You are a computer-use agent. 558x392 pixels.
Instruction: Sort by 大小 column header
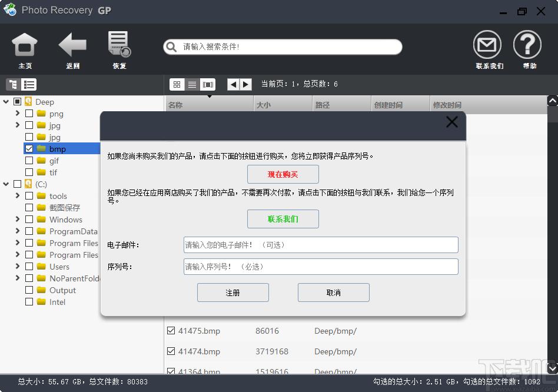[283, 105]
